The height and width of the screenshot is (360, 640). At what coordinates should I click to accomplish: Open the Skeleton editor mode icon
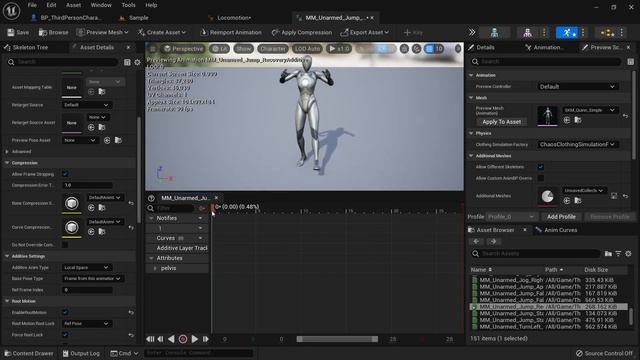pyautogui.click(x=494, y=32)
